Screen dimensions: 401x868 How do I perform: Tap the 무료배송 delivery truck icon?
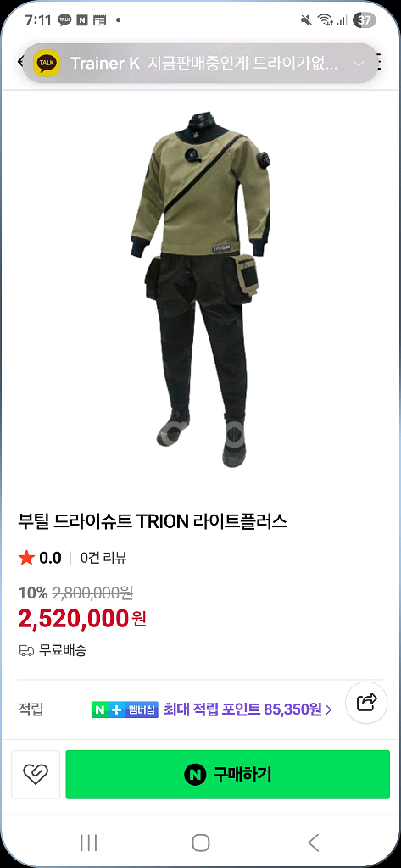26,650
